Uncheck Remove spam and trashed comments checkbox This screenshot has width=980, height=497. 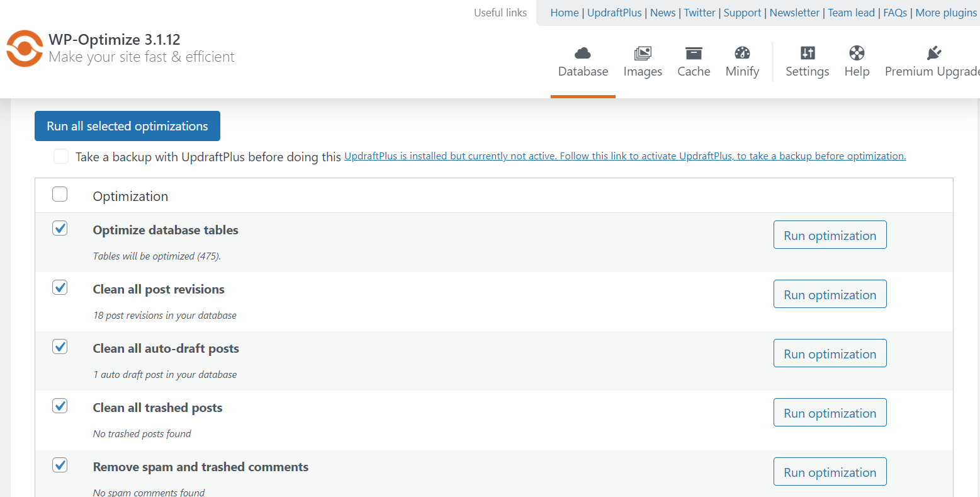click(x=60, y=465)
